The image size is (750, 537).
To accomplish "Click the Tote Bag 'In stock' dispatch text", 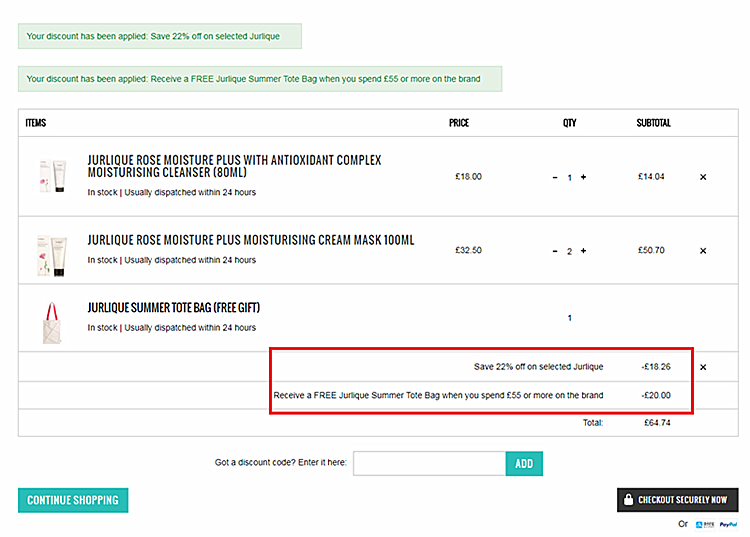I will point(171,328).
